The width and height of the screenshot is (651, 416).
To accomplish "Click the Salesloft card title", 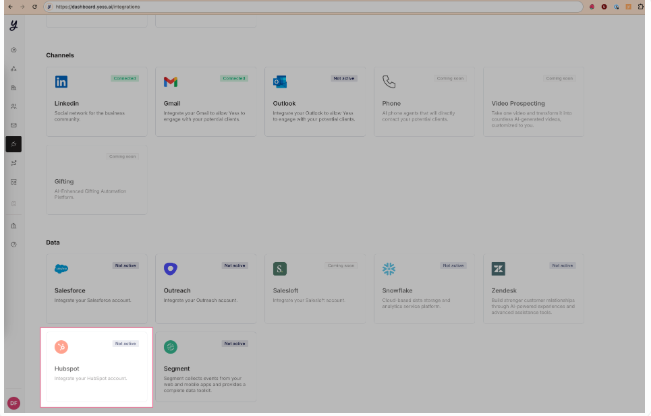I will (285, 291).
